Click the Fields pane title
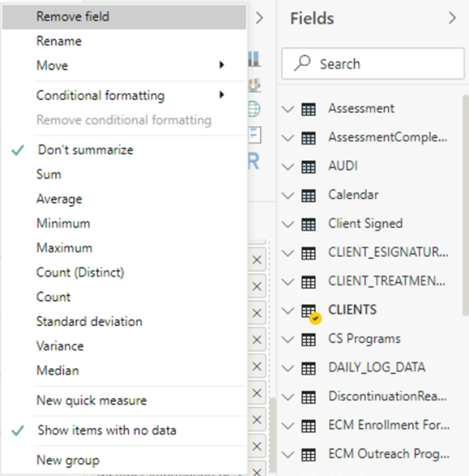 [312, 18]
